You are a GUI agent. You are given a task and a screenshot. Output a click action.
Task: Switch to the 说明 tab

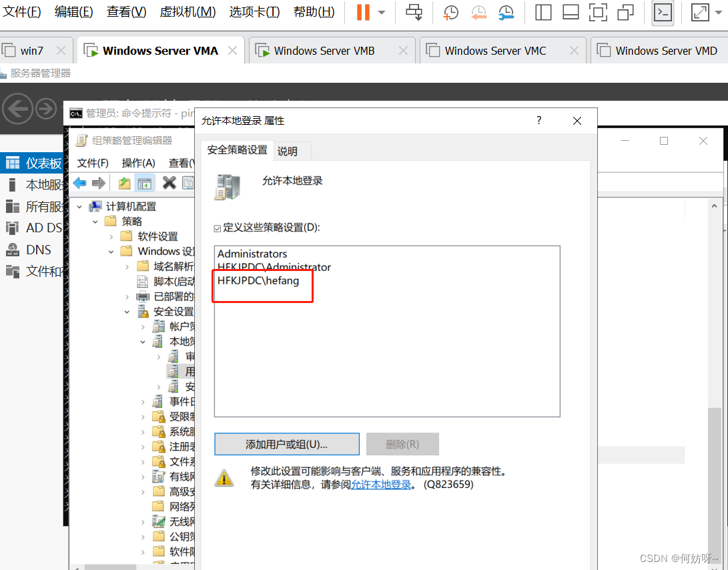pos(288,152)
